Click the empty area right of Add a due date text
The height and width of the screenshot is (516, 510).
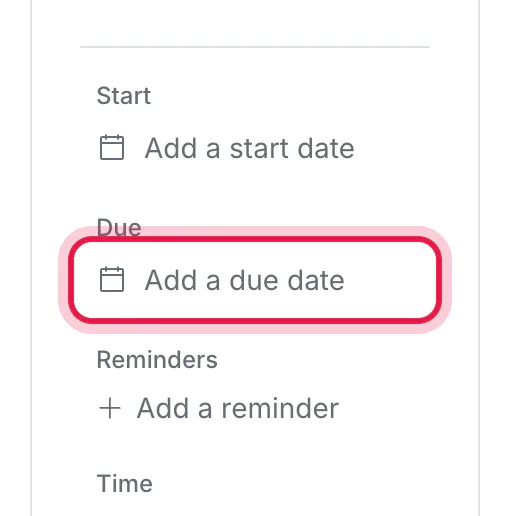[x=389, y=280]
